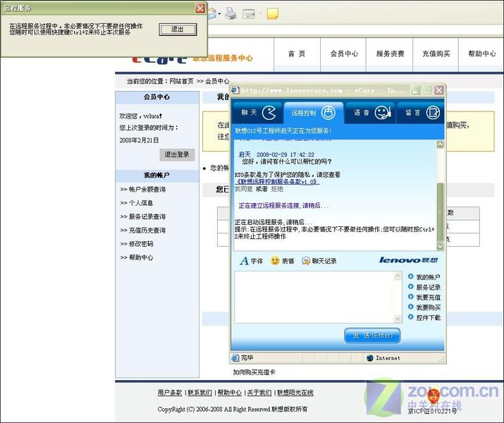Switch to 语音 tab
The width and height of the screenshot is (504, 423).
pyautogui.click(x=370, y=113)
